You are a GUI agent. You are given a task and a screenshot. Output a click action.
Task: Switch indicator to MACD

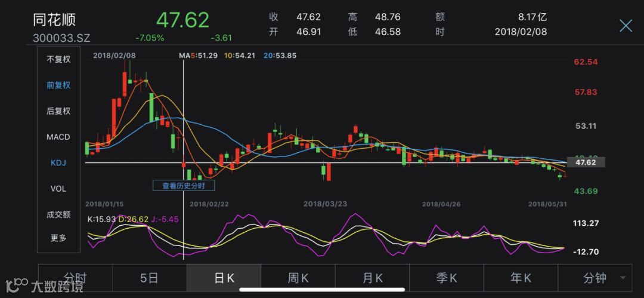pyautogui.click(x=58, y=137)
